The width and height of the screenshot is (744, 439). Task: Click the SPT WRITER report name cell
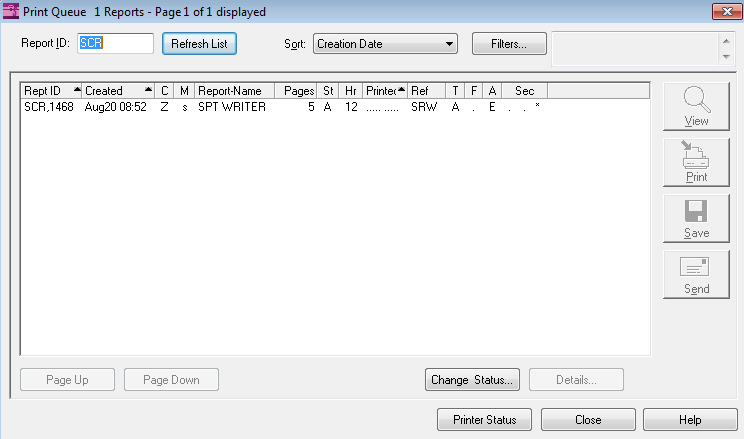pos(232,107)
